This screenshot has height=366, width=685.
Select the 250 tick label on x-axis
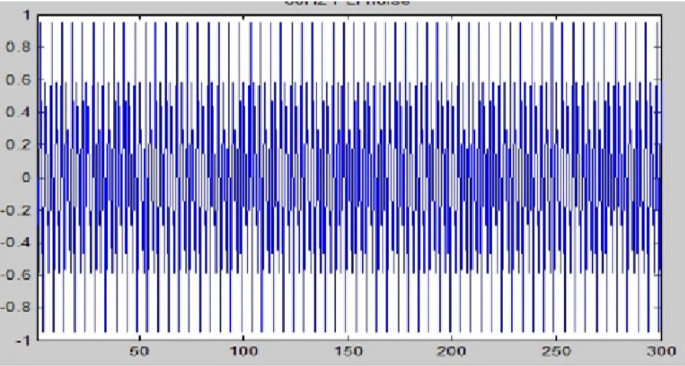[x=556, y=351]
